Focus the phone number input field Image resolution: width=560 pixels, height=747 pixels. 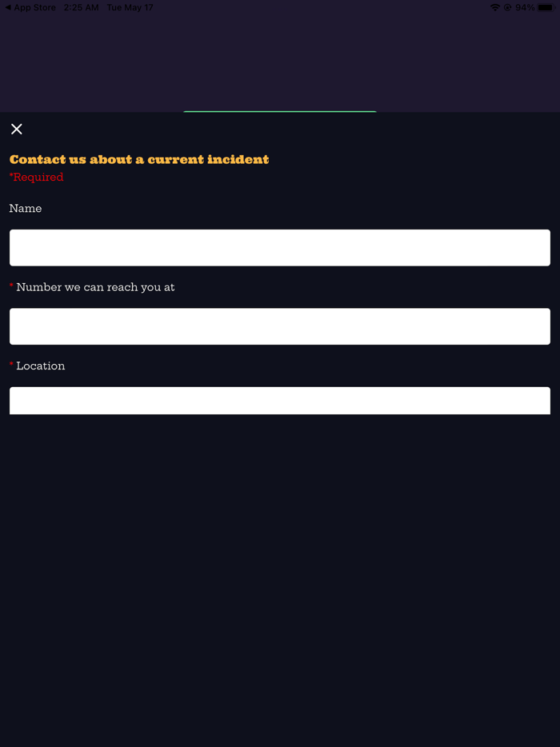click(x=280, y=326)
